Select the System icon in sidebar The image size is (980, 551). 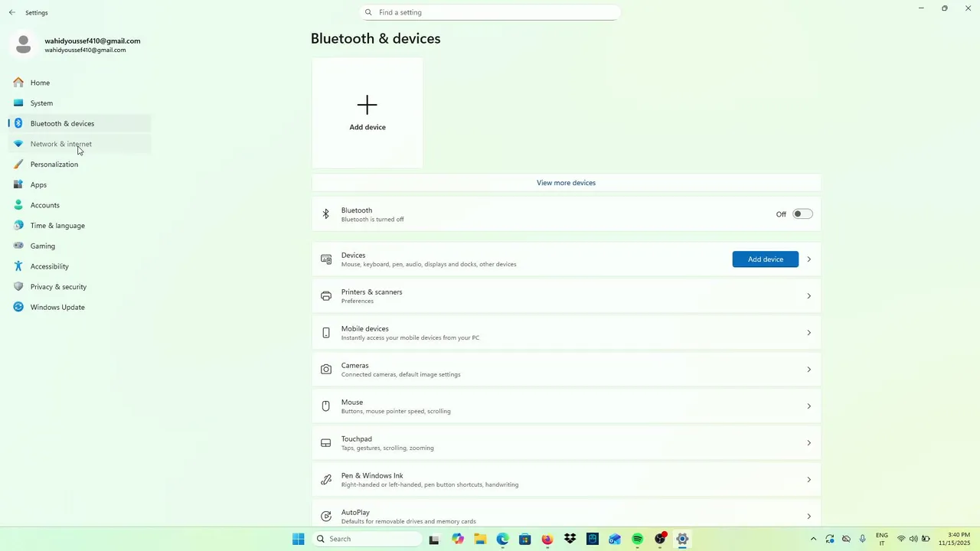click(x=18, y=103)
